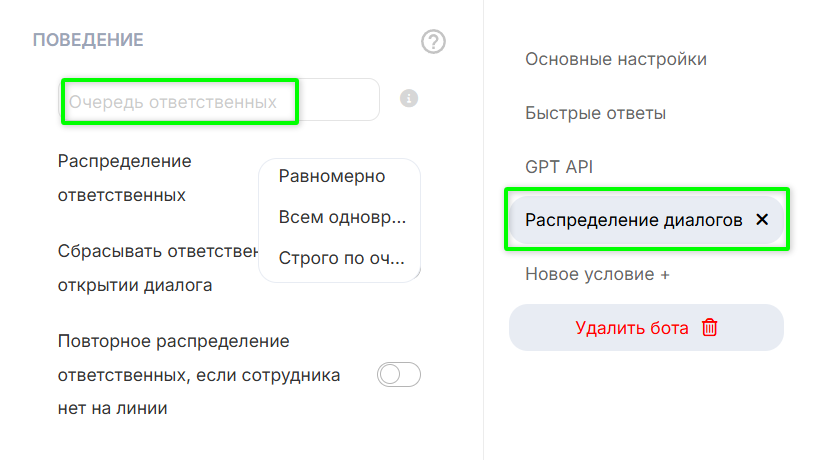Open Основные настройки section

tap(616, 59)
